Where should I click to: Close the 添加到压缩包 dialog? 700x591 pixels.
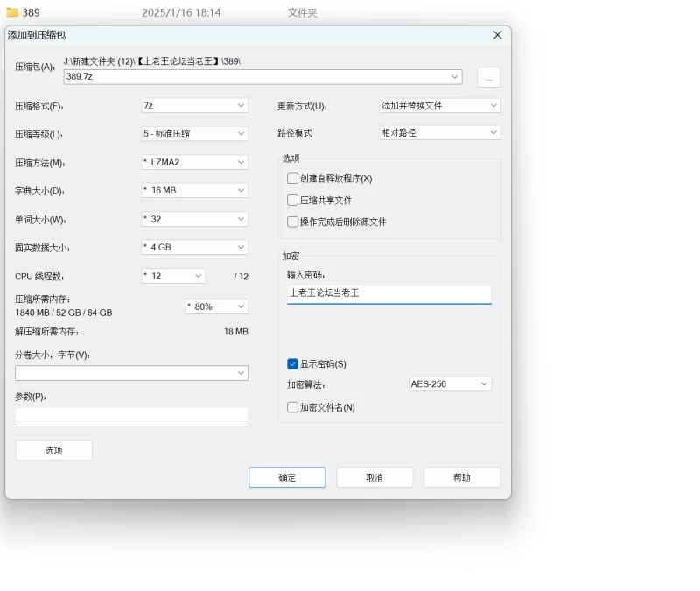pos(498,35)
